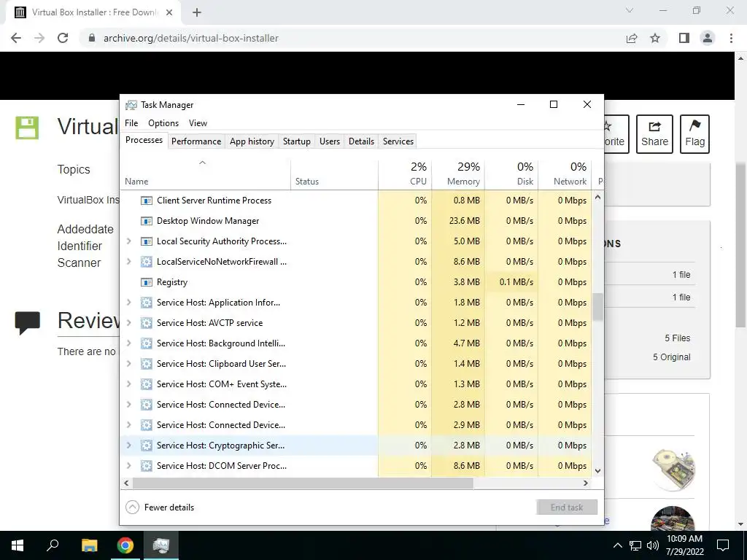Image resolution: width=747 pixels, height=560 pixels.
Task: Click the Chrome icon in the taskbar
Action: (x=125, y=545)
